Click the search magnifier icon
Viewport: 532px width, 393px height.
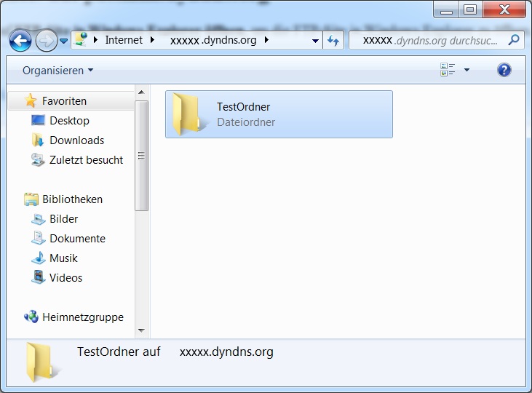(x=514, y=40)
